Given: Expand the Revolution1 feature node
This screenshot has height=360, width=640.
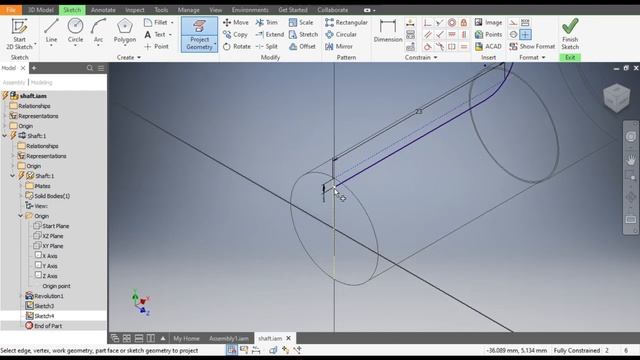Looking at the screenshot, I should click(20, 296).
